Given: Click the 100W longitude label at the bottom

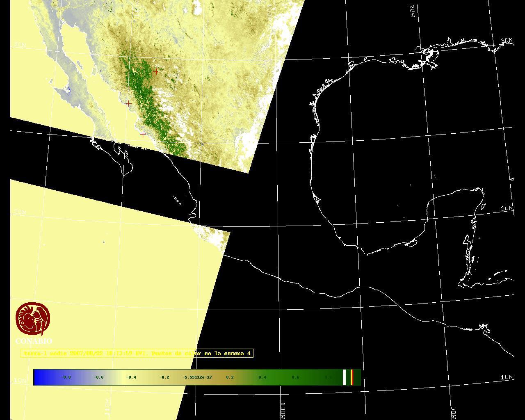Looking at the screenshot, I should (283, 411).
